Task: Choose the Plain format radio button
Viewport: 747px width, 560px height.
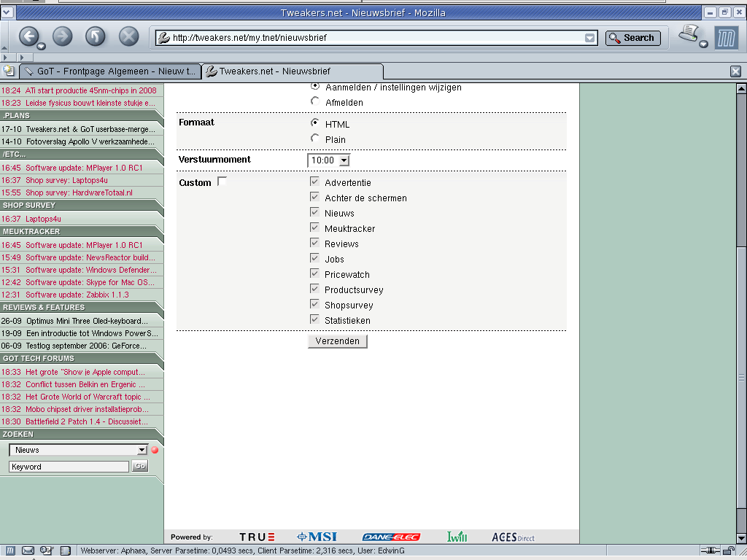Action: (315, 138)
